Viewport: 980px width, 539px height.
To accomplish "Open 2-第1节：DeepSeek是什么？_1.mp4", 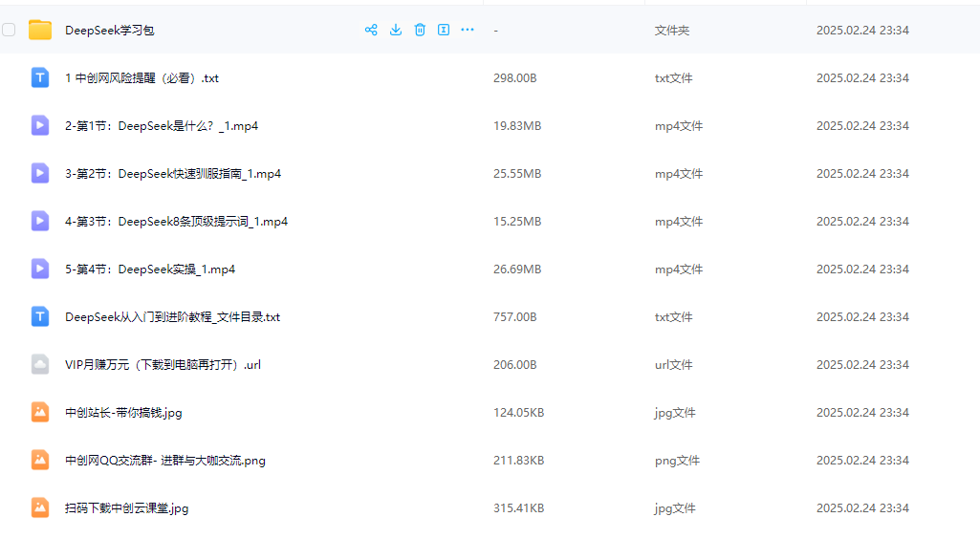I will 162,125.
